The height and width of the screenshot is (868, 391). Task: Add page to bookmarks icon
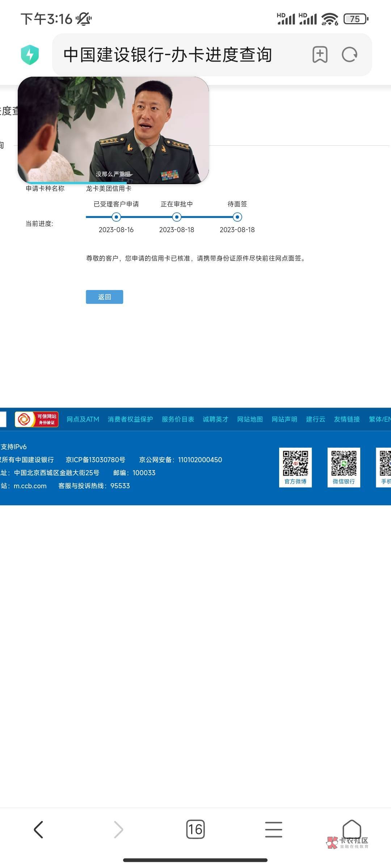pos(320,55)
